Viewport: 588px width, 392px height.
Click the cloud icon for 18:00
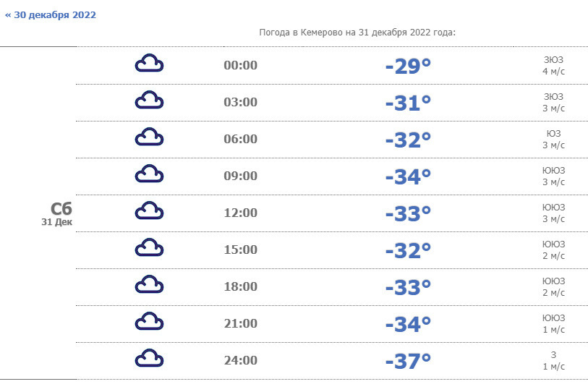(149, 286)
